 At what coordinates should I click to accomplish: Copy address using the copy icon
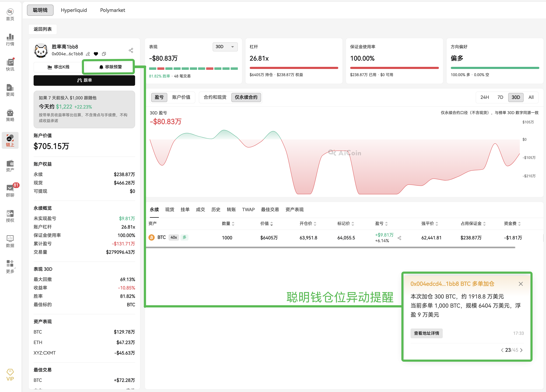click(x=104, y=54)
